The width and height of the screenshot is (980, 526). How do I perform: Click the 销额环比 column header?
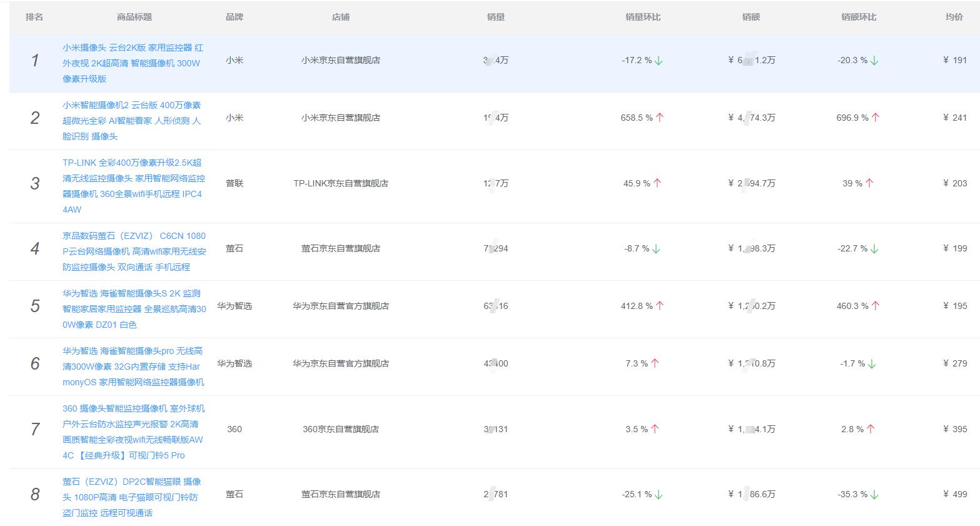coord(859,17)
